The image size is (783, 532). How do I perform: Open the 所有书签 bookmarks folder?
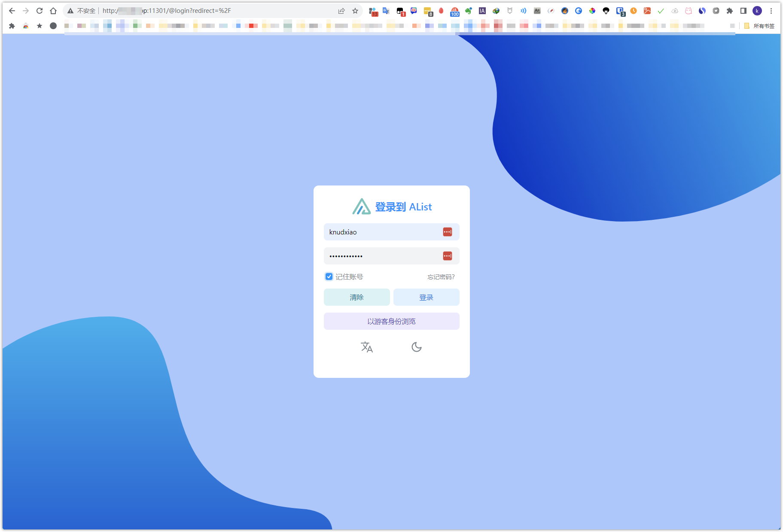(x=759, y=26)
